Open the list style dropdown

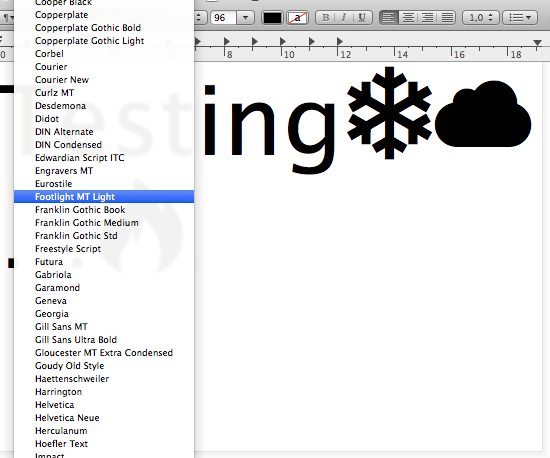click(520, 18)
